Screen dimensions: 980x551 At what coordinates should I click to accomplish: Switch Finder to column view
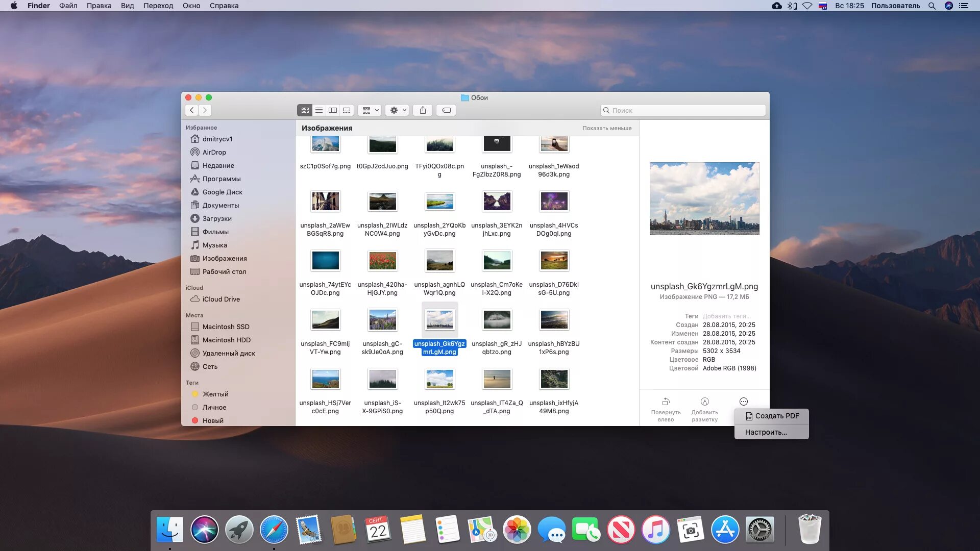333,110
